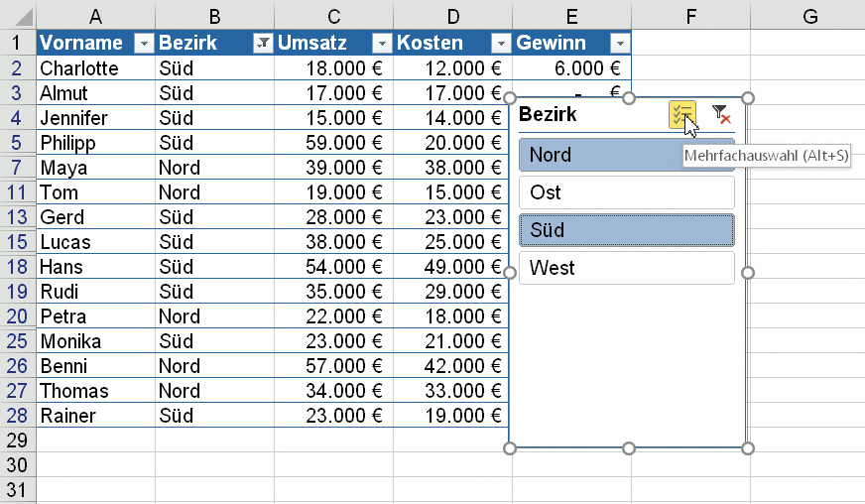Toggle the Süd slicer item
865x504 pixels.
[626, 230]
